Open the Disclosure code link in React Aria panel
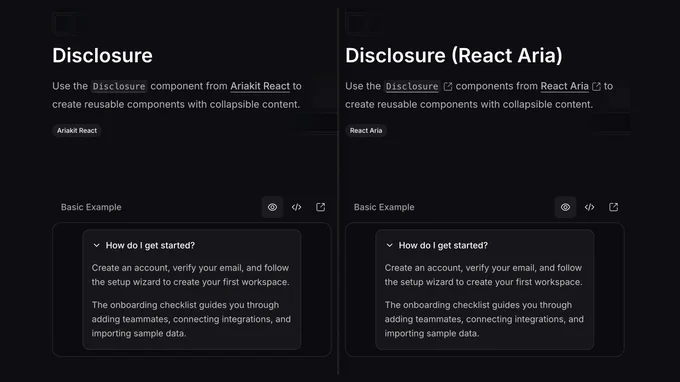The image size is (680, 382). pyautogui.click(x=412, y=86)
